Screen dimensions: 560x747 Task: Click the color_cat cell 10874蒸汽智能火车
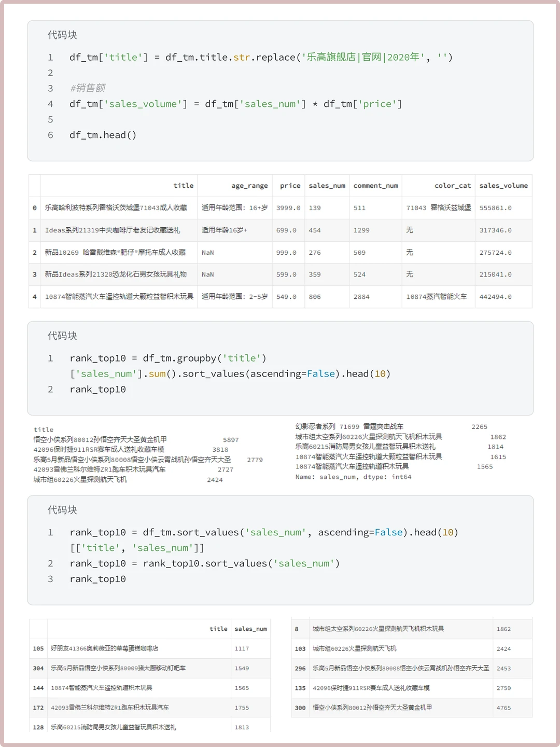point(437,296)
